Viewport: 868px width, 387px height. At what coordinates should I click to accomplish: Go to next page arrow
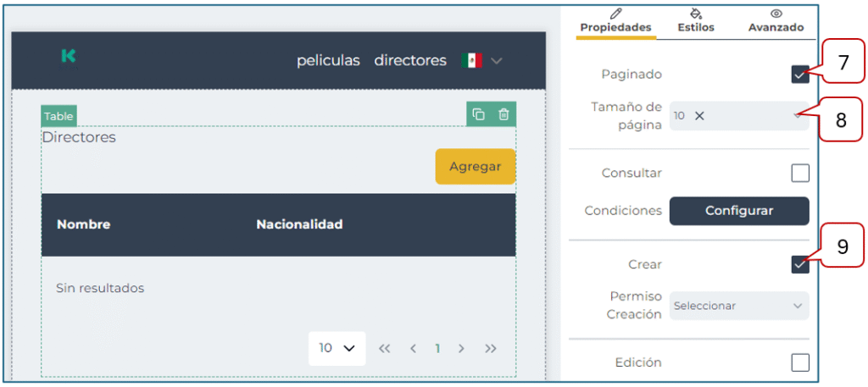pos(462,349)
